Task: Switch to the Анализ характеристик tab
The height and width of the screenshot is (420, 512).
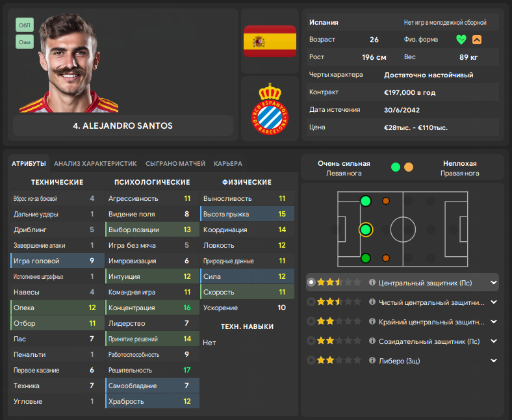Action: [96, 163]
